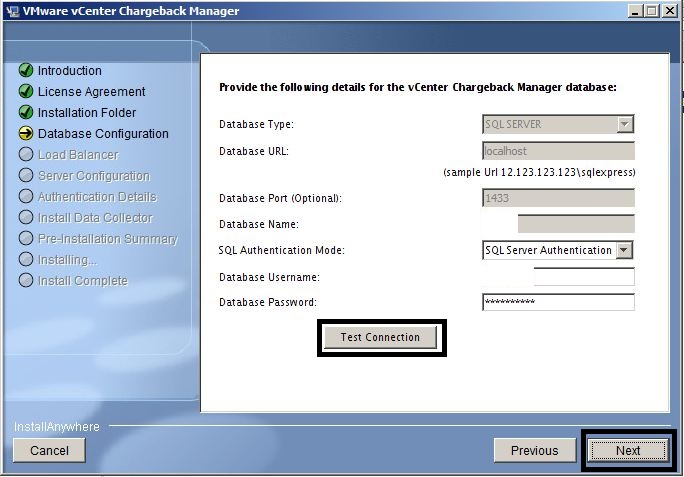Expand the SQL Authentication Mode dropdown
Screen dimensions: 684x477
625,250
